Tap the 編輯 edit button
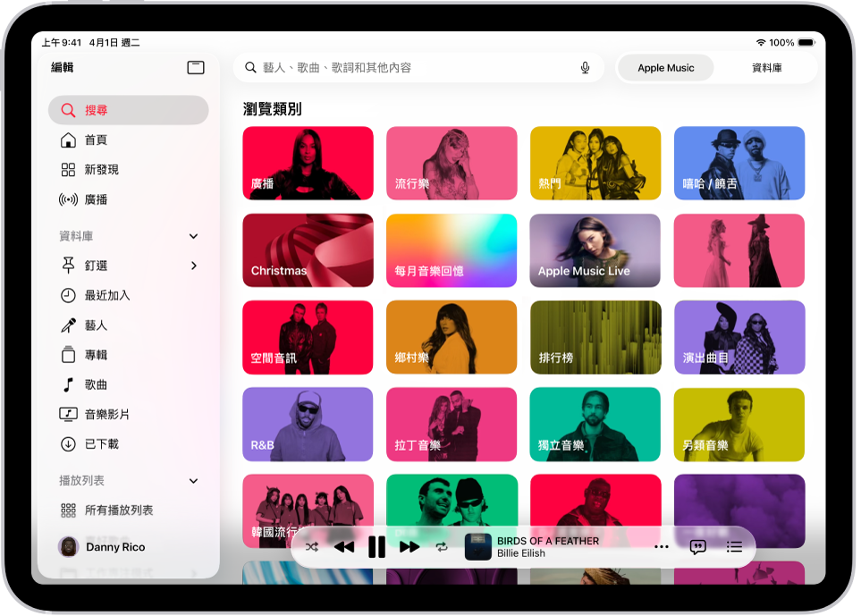The width and height of the screenshot is (861, 616). [x=62, y=68]
